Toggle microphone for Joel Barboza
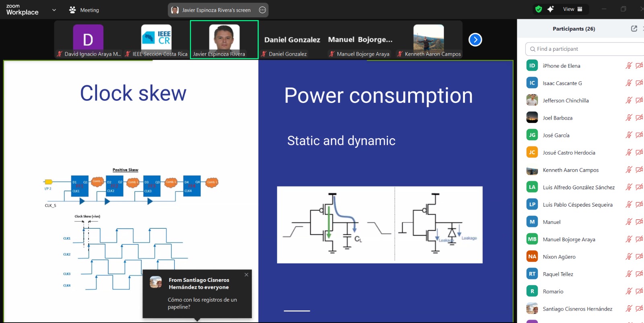The image size is (644, 323). pyautogui.click(x=628, y=118)
